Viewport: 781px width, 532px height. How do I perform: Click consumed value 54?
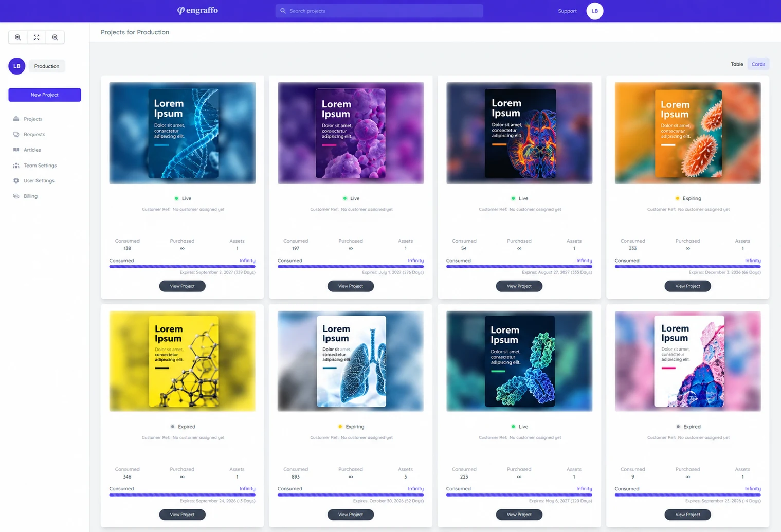(464, 248)
